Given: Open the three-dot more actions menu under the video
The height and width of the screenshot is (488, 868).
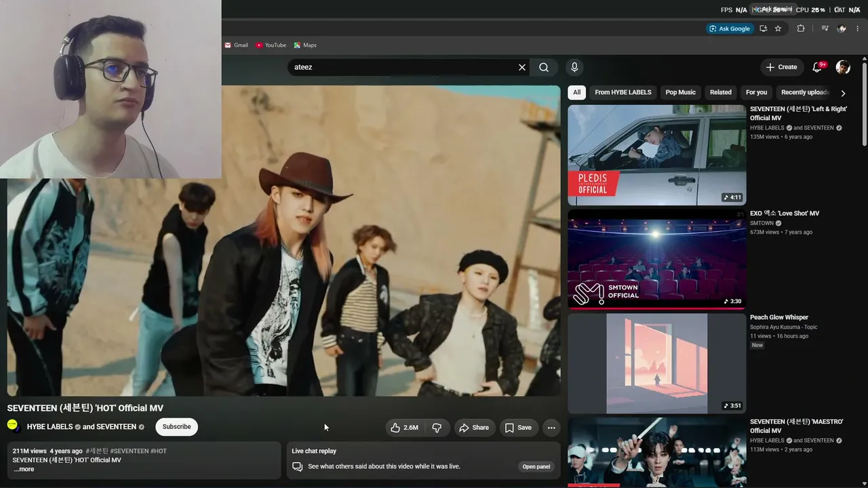Looking at the screenshot, I should [551, 428].
